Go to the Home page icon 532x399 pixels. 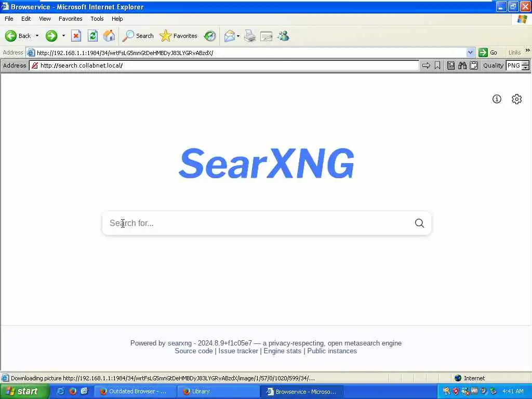pos(109,36)
